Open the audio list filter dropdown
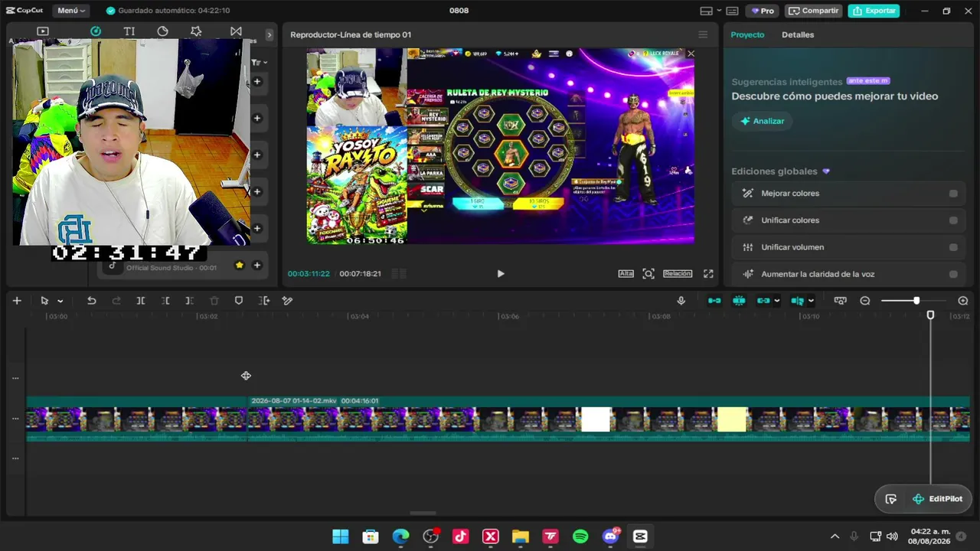 260,62
